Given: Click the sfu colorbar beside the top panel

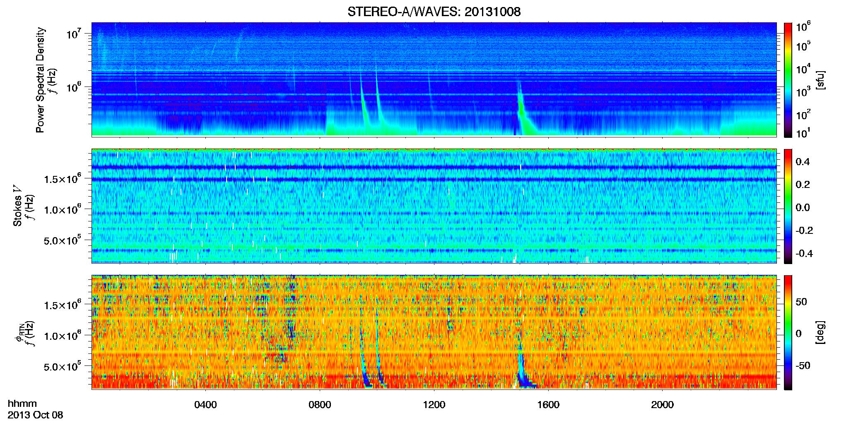Looking at the screenshot, I should 788,79.
